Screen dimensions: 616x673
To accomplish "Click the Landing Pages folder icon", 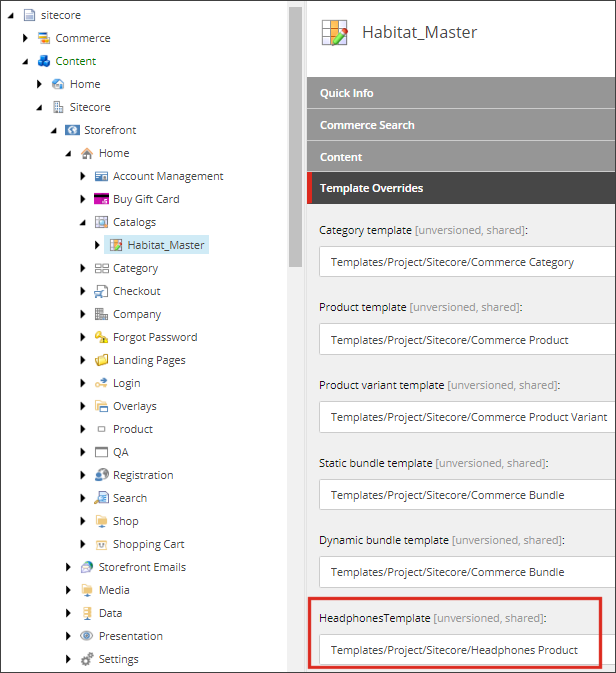I will [x=101, y=360].
